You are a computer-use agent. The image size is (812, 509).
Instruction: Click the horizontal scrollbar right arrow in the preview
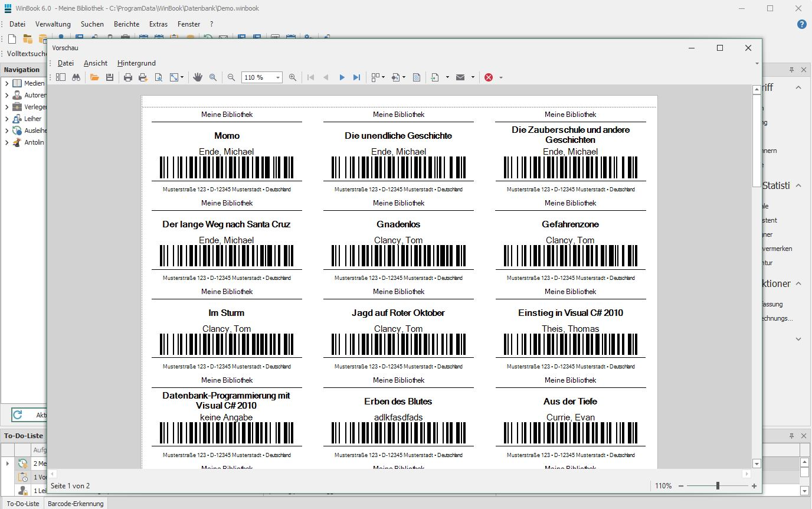click(x=746, y=474)
